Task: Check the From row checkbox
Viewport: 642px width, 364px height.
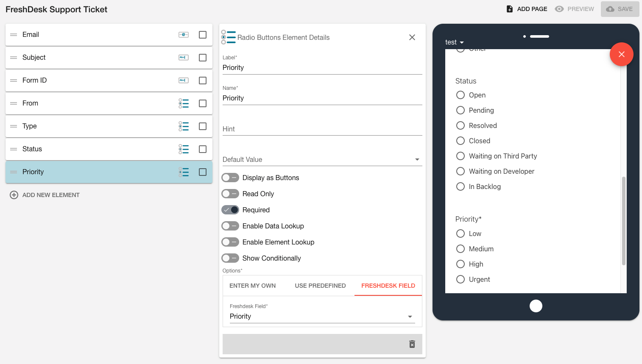Action: [203, 103]
